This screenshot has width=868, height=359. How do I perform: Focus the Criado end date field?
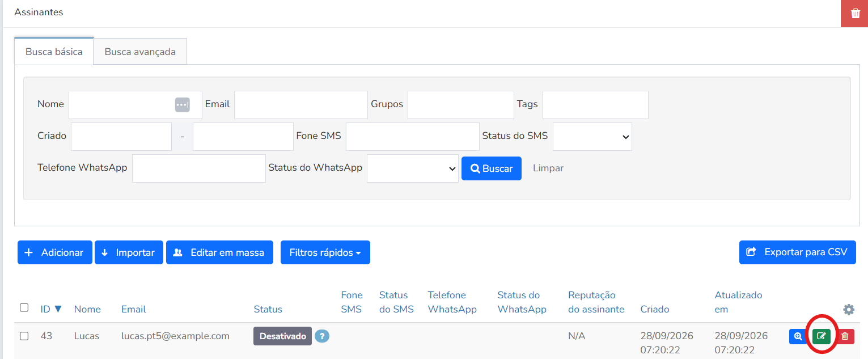coord(243,137)
